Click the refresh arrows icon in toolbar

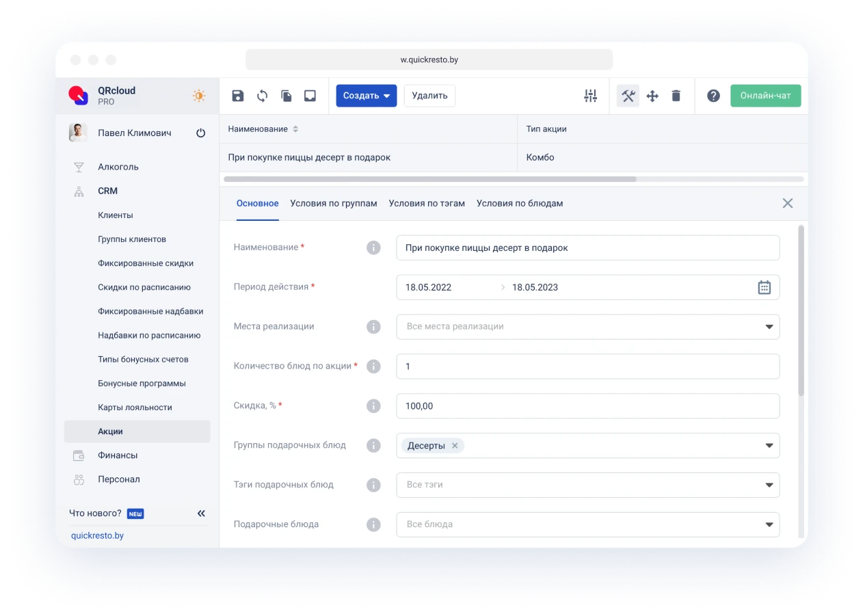click(x=262, y=96)
